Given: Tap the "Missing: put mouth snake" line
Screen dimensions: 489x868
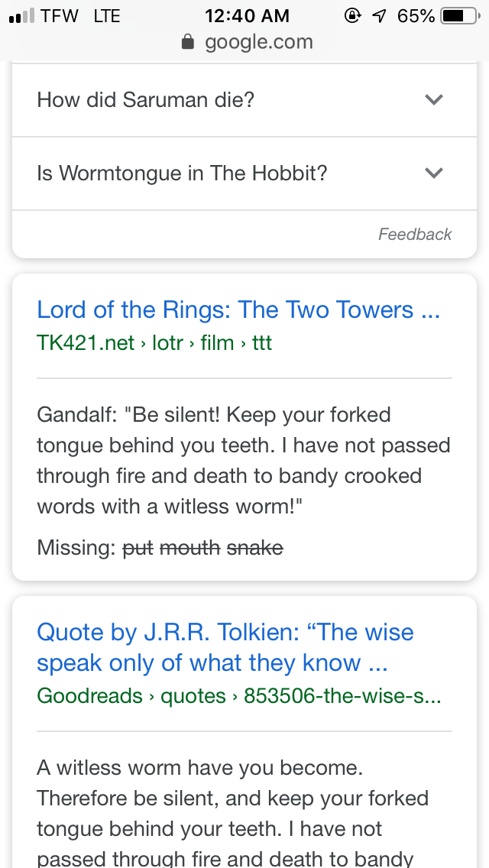Looking at the screenshot, I should coord(160,547).
